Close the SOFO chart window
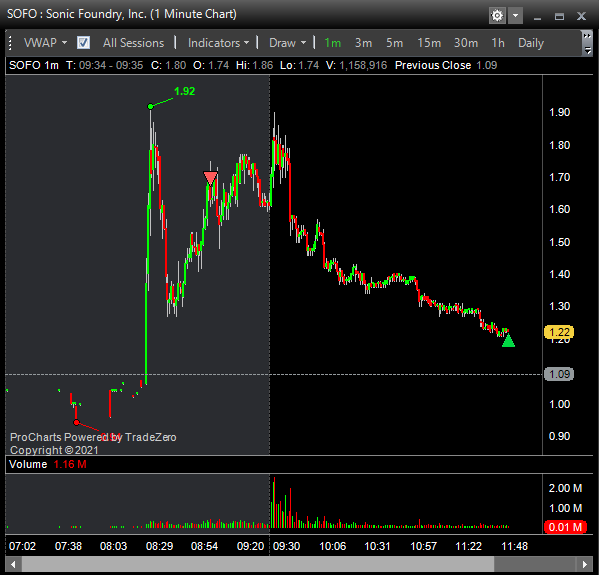 (581, 16)
